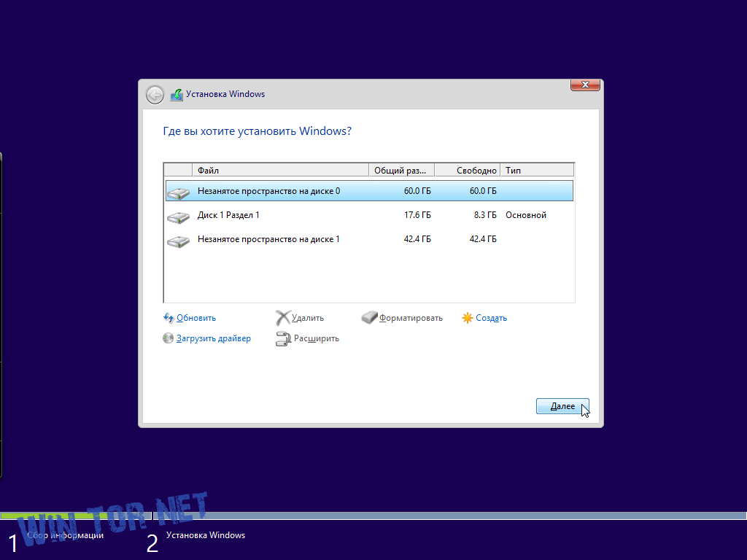Click the 17.6 ГБ total size cell
The image size is (747, 560).
[417, 215]
